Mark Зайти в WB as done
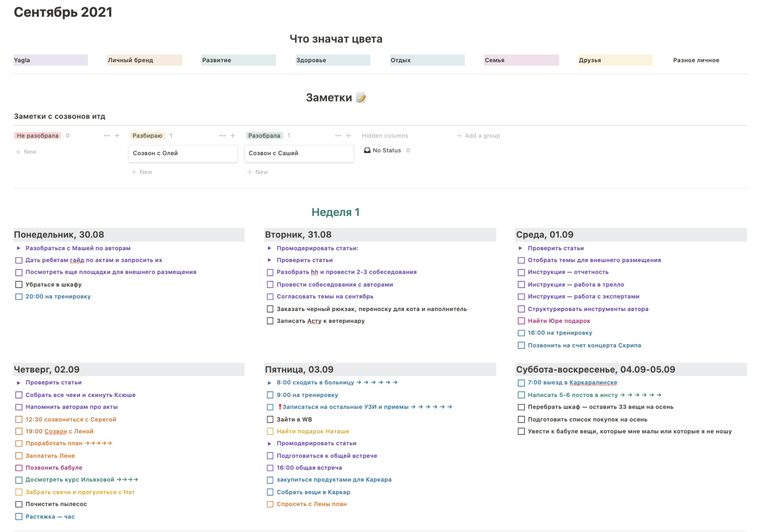 (270, 419)
